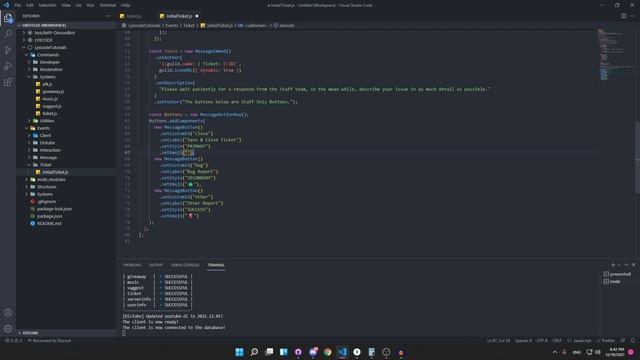
Task: Open the Explorer view in activity bar
Action: tap(8, 18)
